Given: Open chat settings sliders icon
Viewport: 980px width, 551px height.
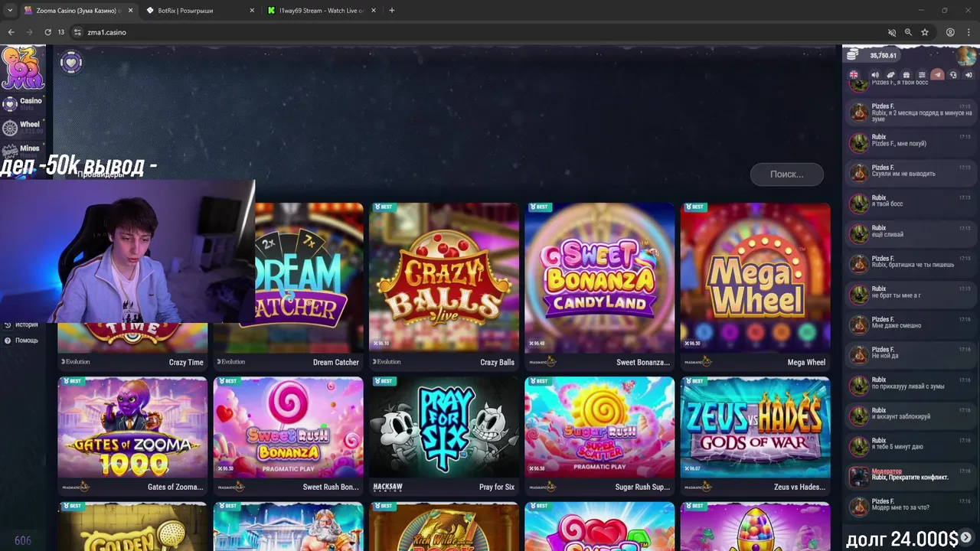Looking at the screenshot, I should coord(922,75).
